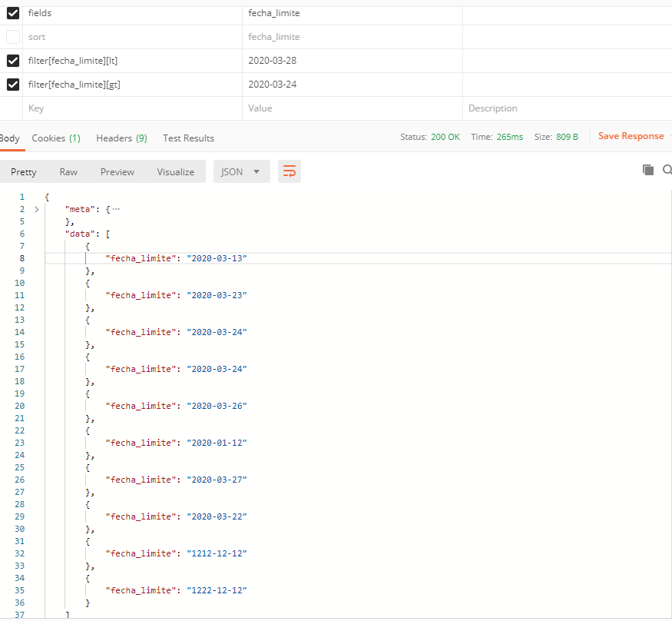Viewport: 672px width, 621px height.
Task: Open the Headers (9) tab
Action: coord(121,138)
